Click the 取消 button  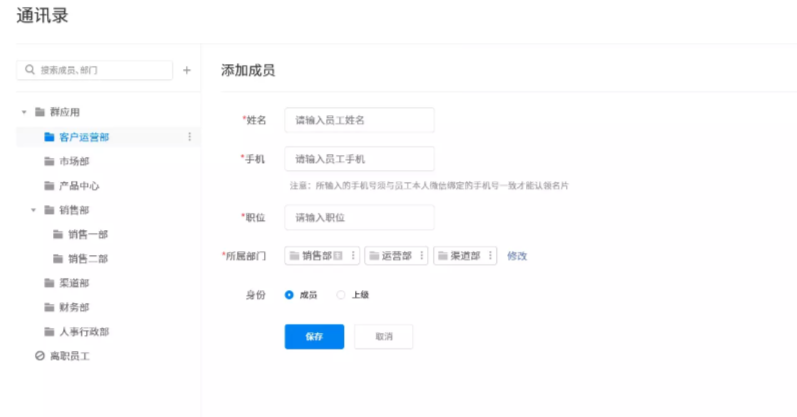point(384,337)
